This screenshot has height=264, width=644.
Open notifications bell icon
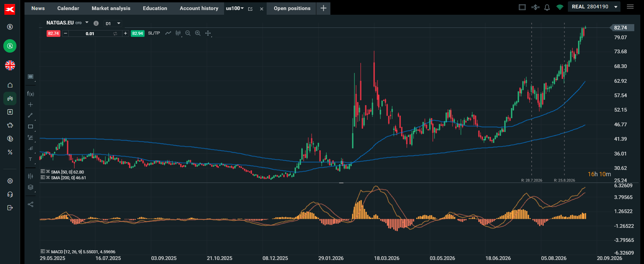pyautogui.click(x=547, y=7)
